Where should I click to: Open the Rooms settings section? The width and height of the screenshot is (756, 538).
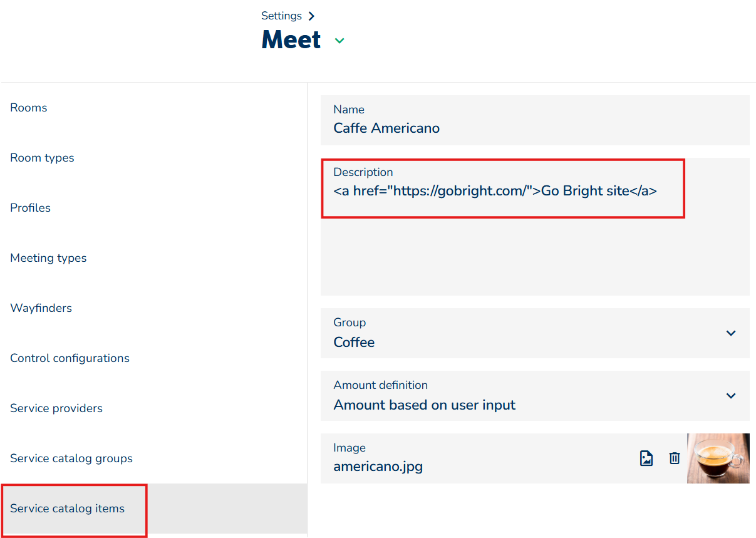pos(29,108)
